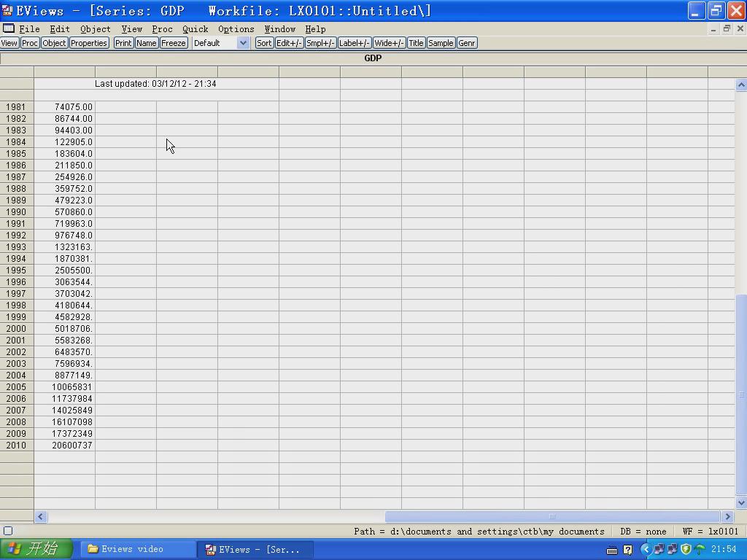
Task: Click the keyboard icon in system tray
Action: [x=612, y=551]
